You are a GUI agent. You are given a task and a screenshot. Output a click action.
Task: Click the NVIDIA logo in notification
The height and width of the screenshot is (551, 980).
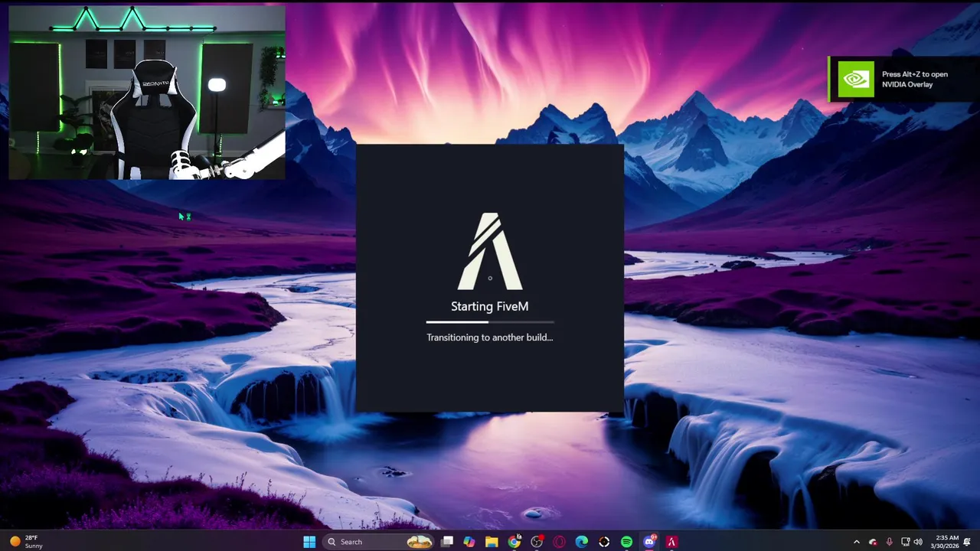click(856, 80)
